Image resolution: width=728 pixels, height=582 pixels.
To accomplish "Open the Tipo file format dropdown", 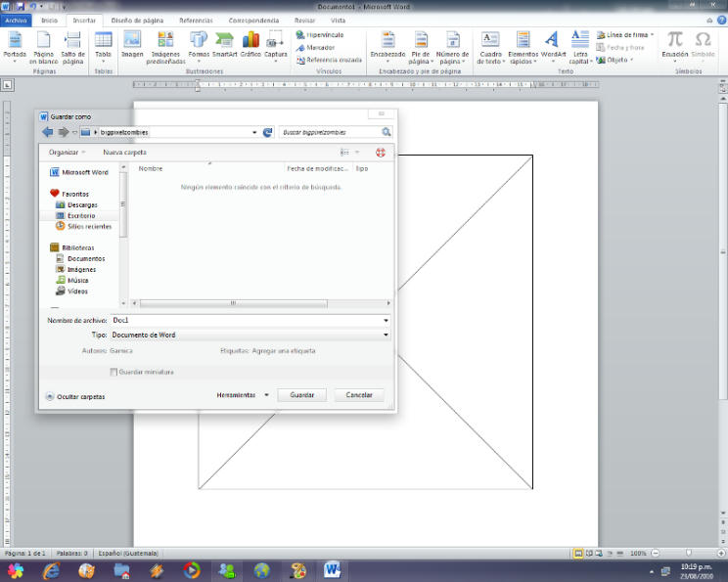I will coord(386,335).
